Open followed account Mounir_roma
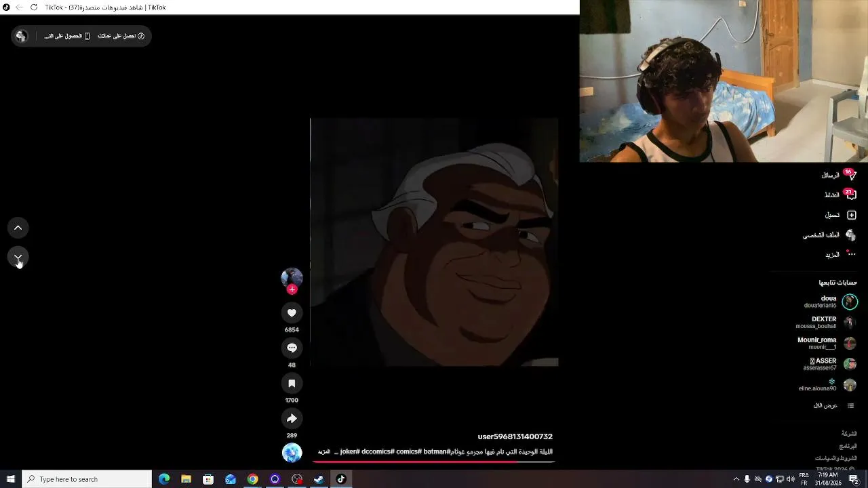The height and width of the screenshot is (488, 868). 827,344
